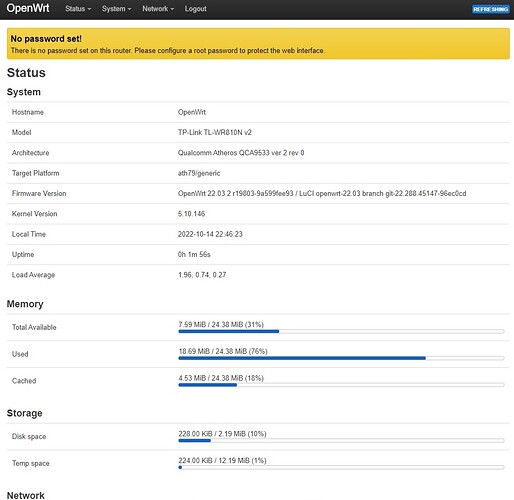Click the 'Status' page title
Viewport: 514px width, 500px height.
click(26, 73)
